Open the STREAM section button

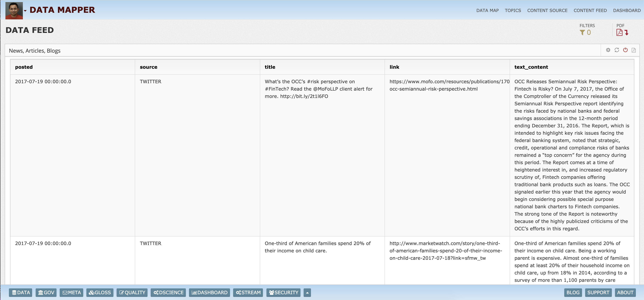[x=248, y=292]
